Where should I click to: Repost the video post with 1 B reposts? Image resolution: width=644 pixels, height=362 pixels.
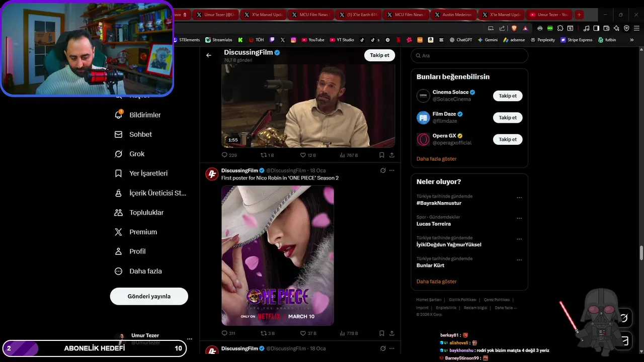[x=267, y=155]
